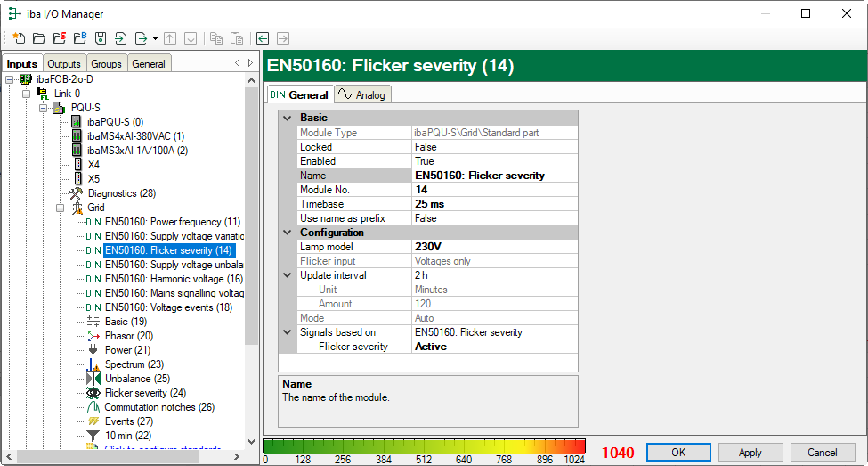Screen dimensions: 868x466
Task: Open the Analog tab
Action: point(363,95)
